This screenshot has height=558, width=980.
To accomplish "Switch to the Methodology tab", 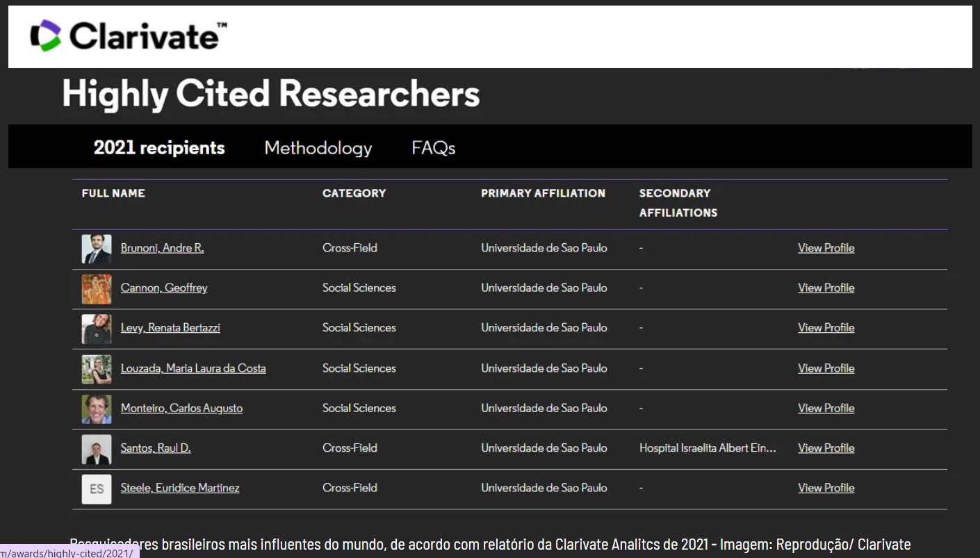I will coord(318,148).
